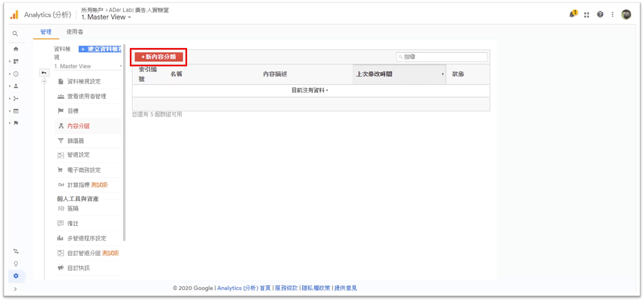Click the admin column scrollbar
The width and height of the screenshot is (644, 301).
pos(124,142)
